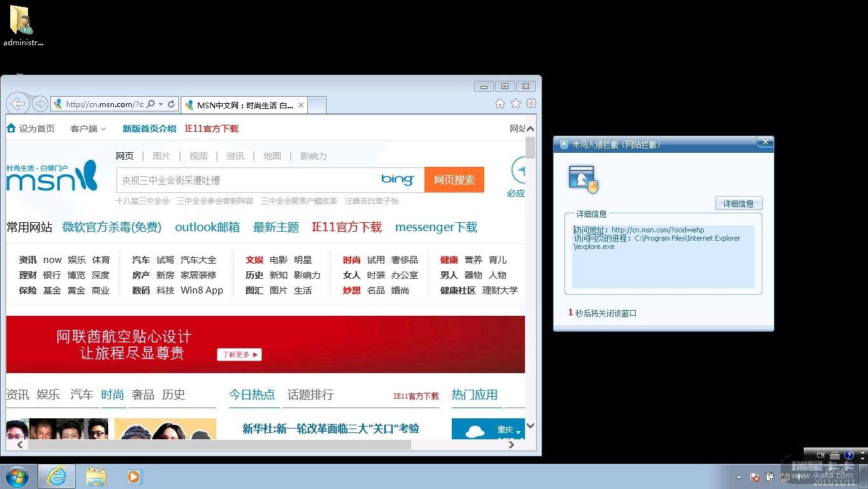Click the orange 网页搜索 button
Viewport: 868px width, 489px height.
pyautogui.click(x=454, y=180)
